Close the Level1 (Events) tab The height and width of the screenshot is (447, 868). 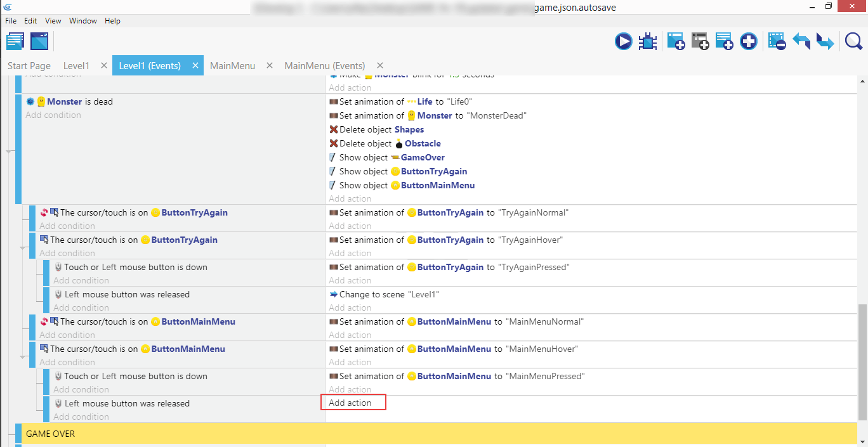195,65
